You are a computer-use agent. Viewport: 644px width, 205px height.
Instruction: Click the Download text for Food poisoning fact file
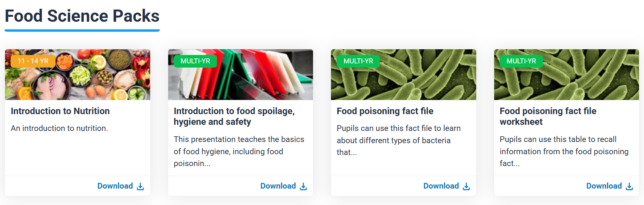click(x=441, y=186)
